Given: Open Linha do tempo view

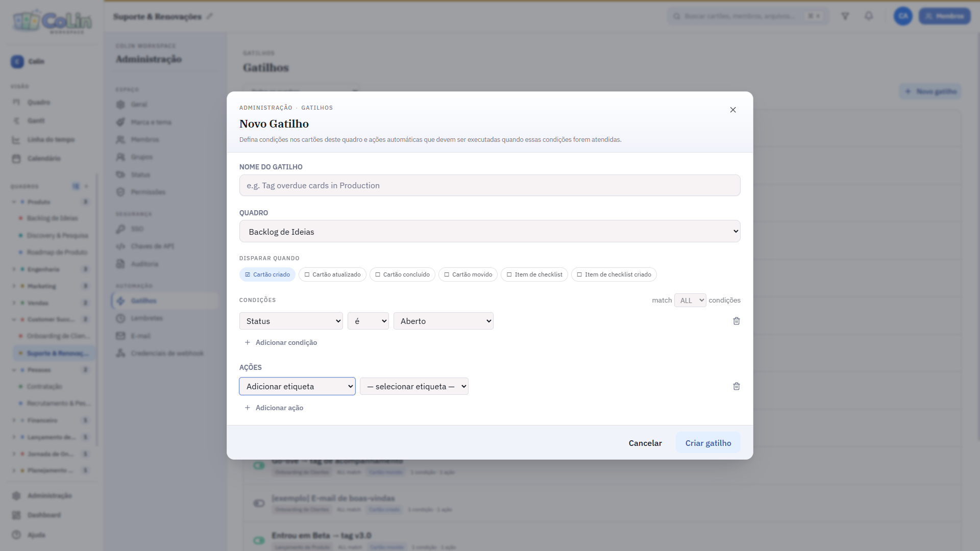Looking at the screenshot, I should (51, 140).
